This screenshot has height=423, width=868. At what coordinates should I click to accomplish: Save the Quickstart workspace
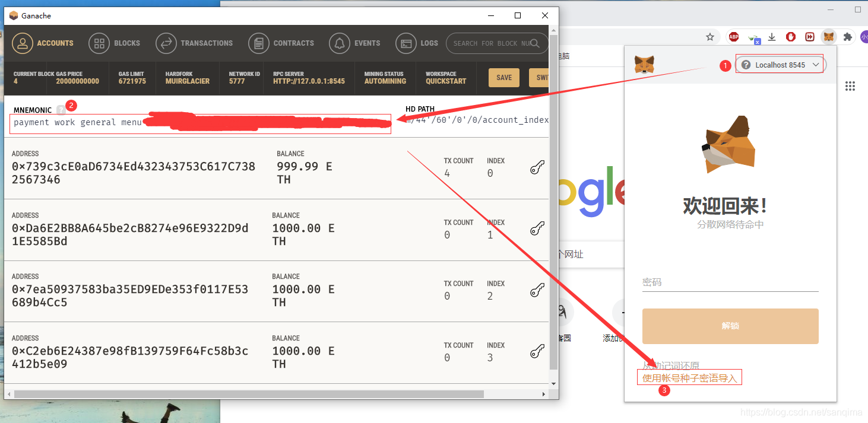coord(504,78)
